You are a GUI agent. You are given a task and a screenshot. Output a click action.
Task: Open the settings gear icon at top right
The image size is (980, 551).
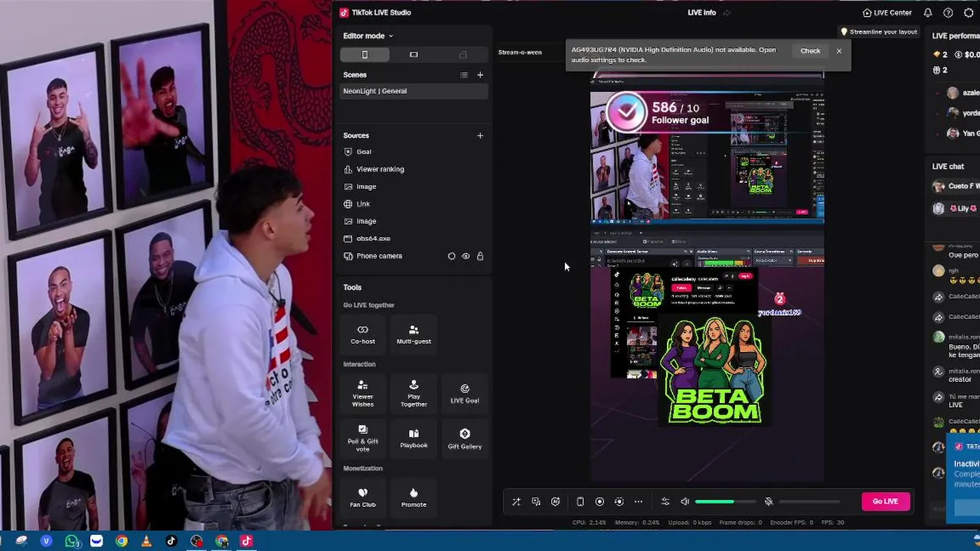pos(969,13)
